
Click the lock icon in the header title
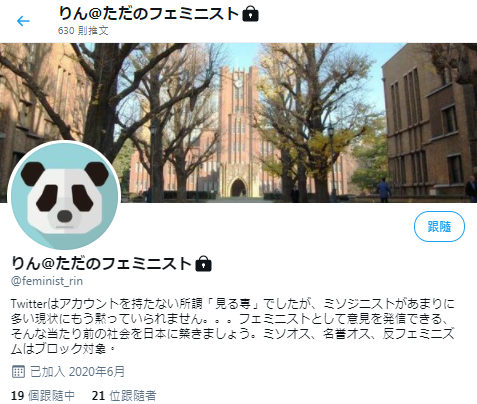250,14
